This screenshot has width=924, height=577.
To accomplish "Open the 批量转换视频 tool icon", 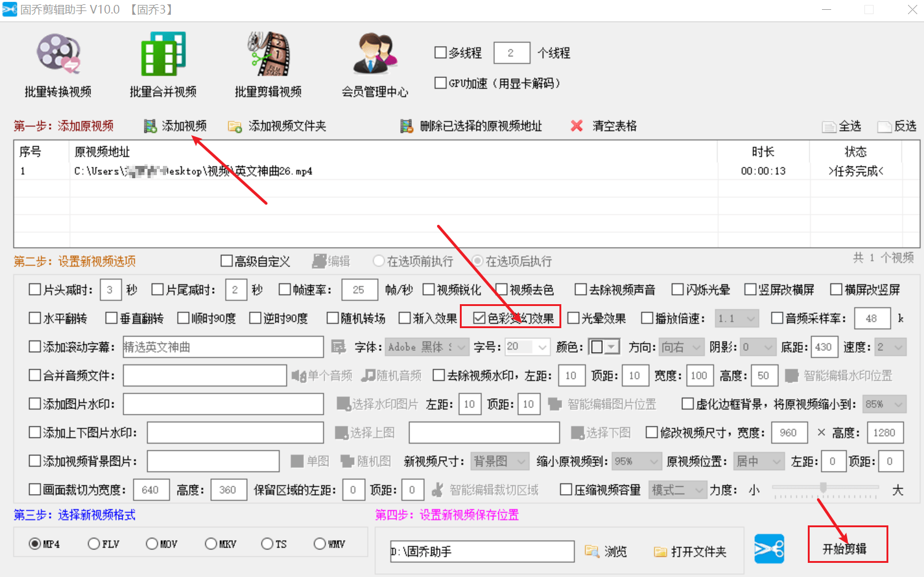I will (x=58, y=54).
